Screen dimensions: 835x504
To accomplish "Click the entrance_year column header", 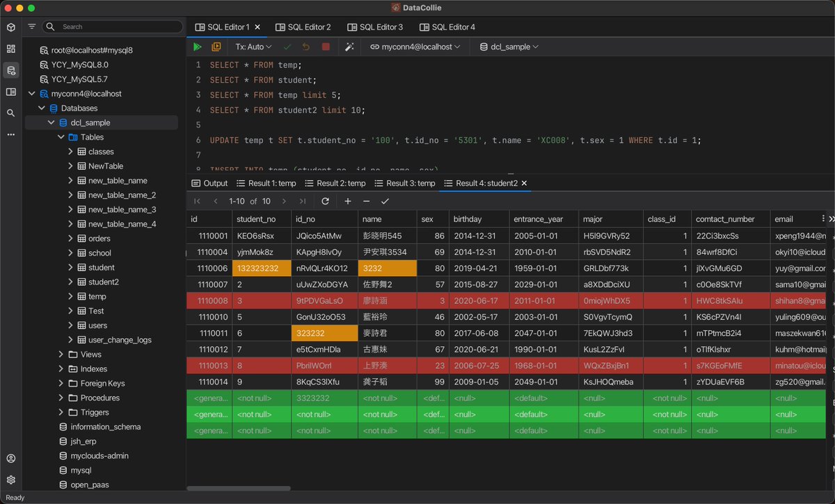I will (544, 218).
